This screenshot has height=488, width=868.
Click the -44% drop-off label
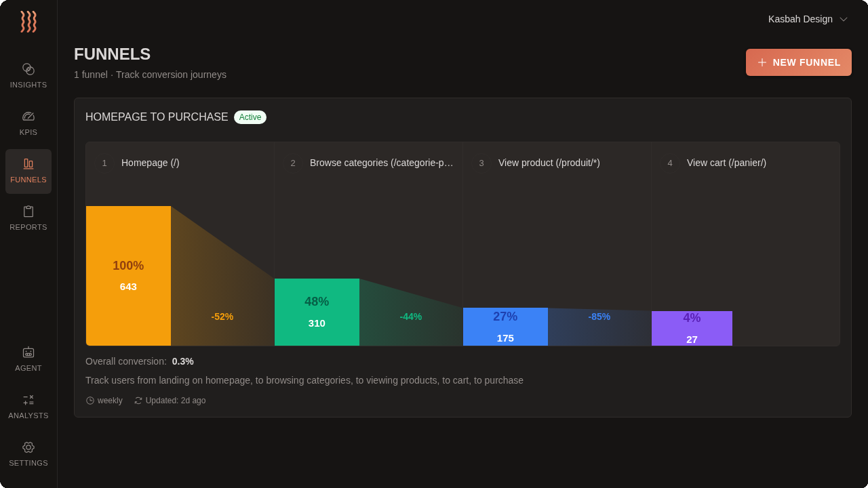[x=411, y=317]
